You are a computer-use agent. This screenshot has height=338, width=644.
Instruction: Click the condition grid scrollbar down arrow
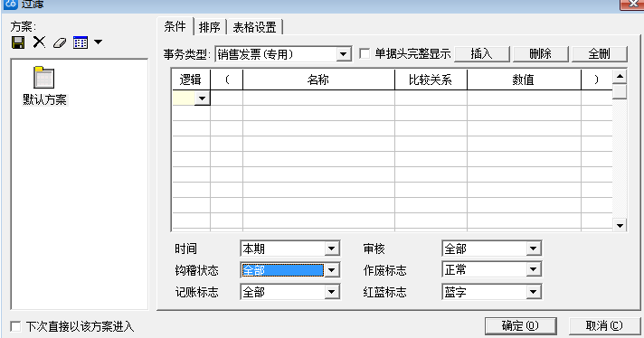point(620,225)
